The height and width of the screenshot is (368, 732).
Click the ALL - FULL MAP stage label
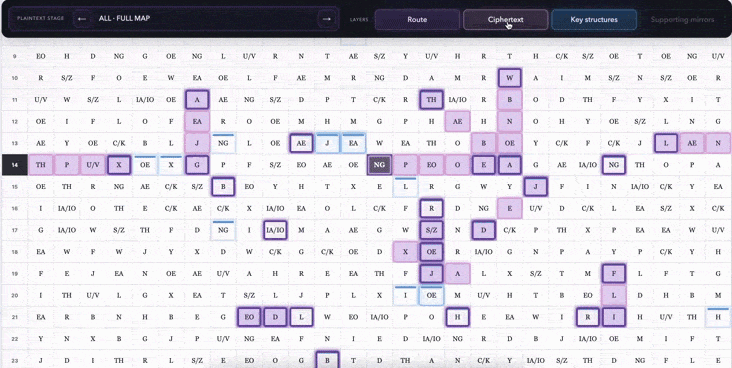pyautogui.click(x=124, y=19)
